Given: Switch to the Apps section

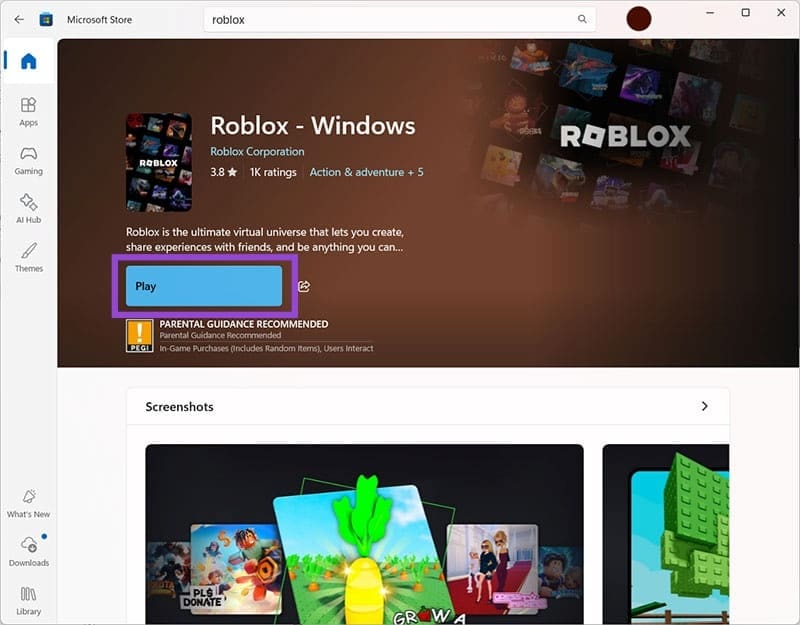Looking at the screenshot, I should click(x=27, y=113).
